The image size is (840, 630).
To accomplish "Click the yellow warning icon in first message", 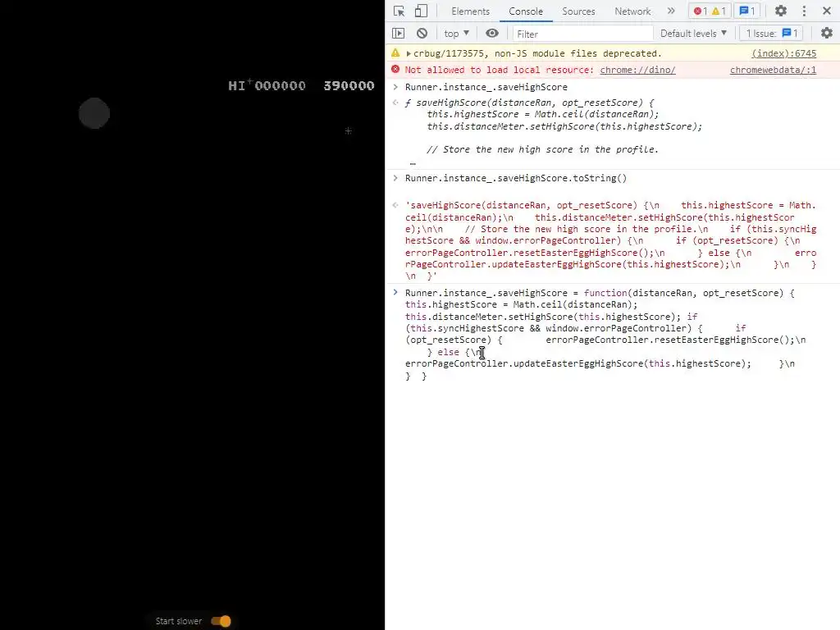I will (395, 53).
